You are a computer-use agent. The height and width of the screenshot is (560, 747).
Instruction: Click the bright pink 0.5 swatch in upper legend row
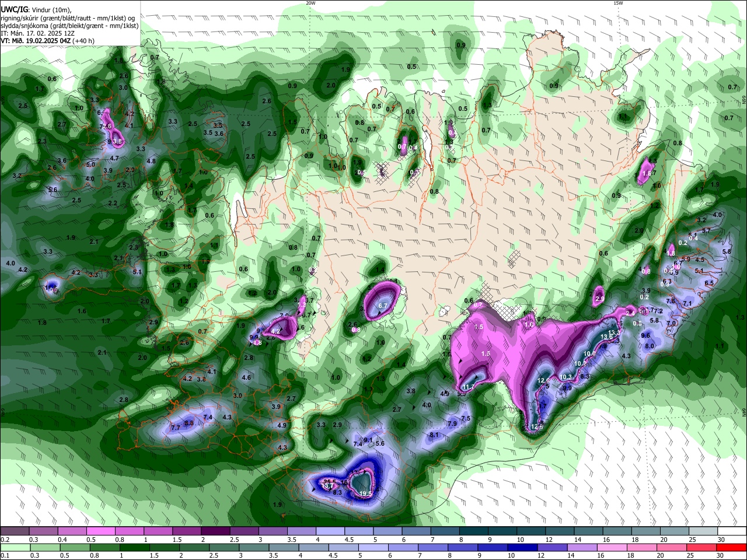pos(100,531)
